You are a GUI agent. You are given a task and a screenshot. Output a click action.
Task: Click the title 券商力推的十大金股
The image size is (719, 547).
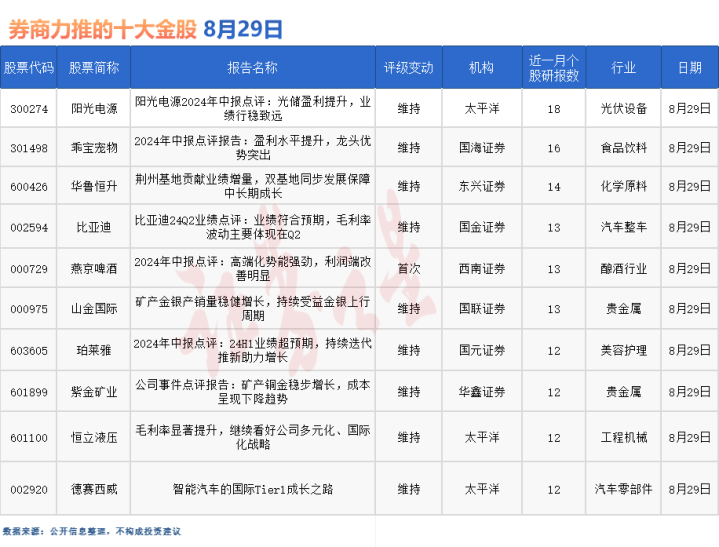click(102, 29)
